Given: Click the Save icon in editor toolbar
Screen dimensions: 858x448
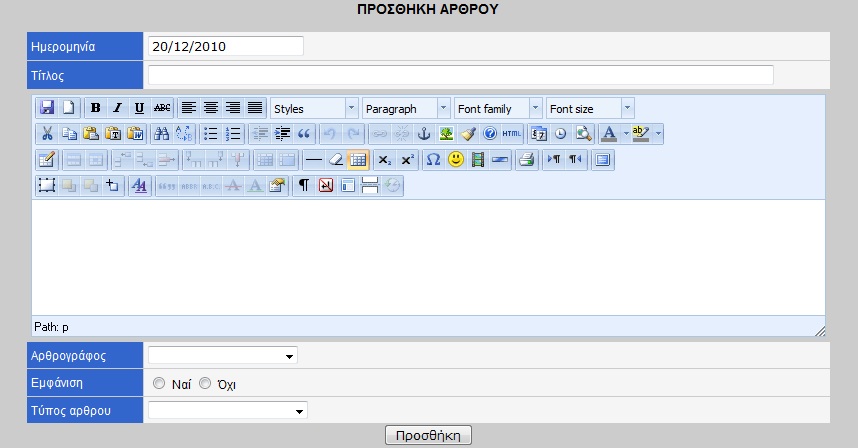Looking at the screenshot, I should click(47, 108).
